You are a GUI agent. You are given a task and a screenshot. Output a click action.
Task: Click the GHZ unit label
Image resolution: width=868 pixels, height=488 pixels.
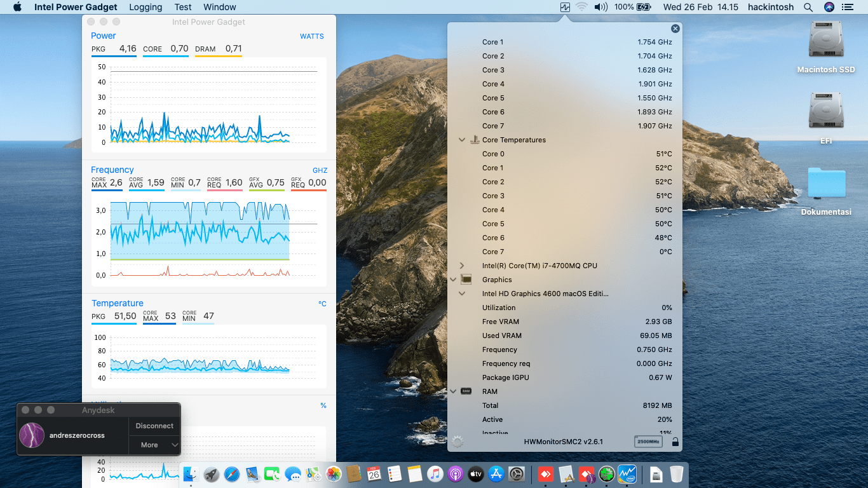[x=320, y=170]
